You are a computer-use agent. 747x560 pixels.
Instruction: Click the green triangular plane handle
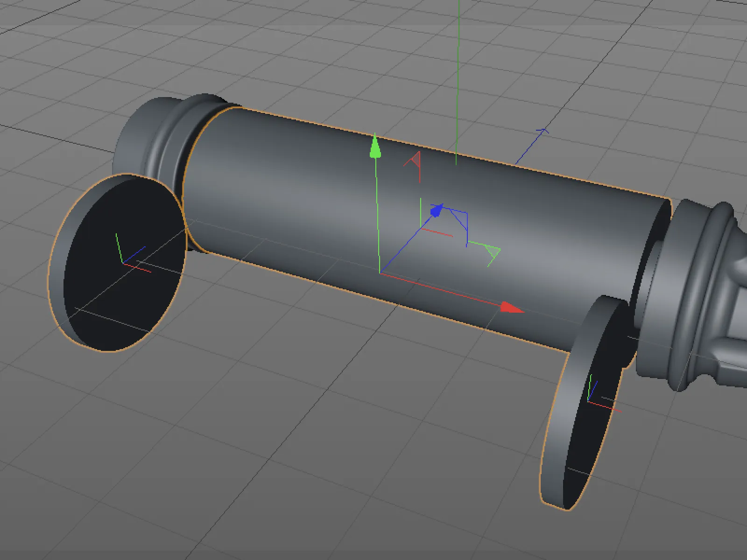pyautogui.click(x=492, y=252)
